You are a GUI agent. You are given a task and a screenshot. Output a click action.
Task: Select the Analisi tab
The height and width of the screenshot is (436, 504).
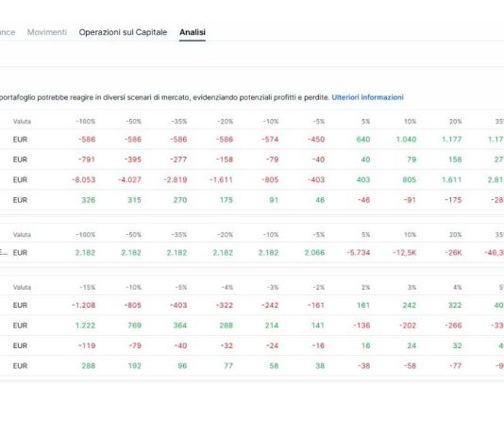pyautogui.click(x=193, y=32)
